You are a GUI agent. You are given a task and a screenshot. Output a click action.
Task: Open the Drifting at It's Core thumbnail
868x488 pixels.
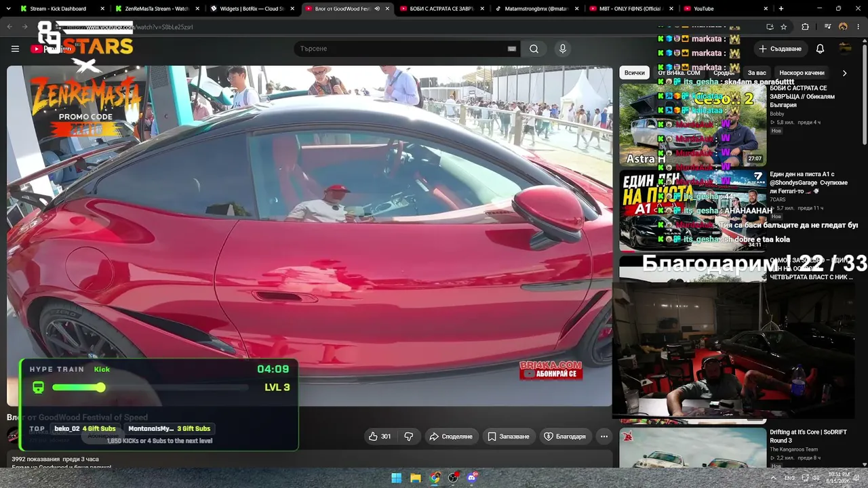pyautogui.click(x=692, y=447)
